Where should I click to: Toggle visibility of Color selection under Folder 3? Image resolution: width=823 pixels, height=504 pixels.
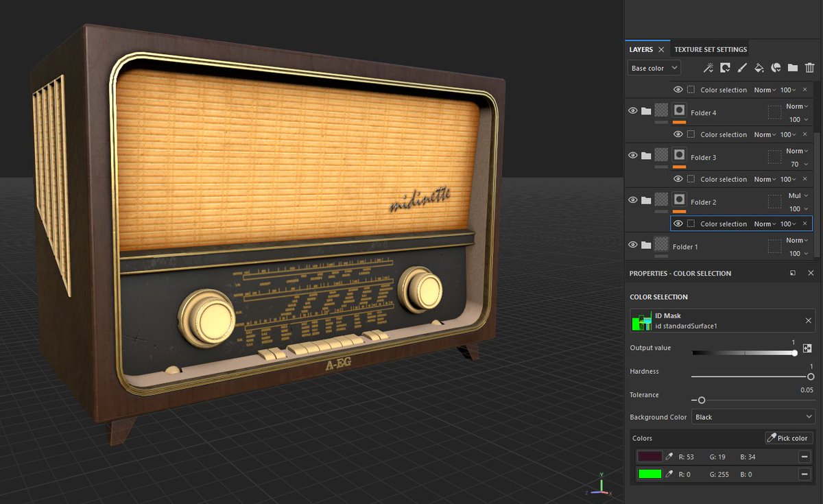point(678,179)
